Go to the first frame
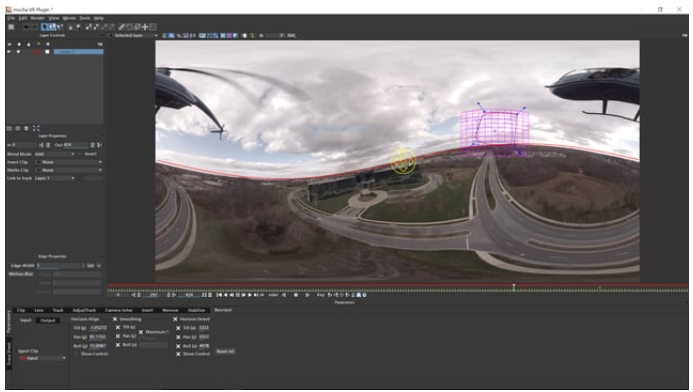693x392 pixels. [219, 295]
